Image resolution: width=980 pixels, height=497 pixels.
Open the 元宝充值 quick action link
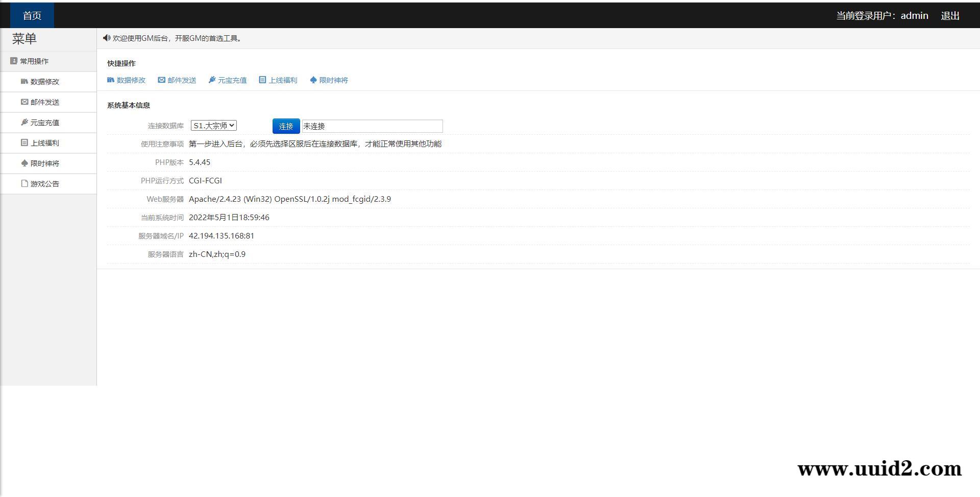[228, 80]
